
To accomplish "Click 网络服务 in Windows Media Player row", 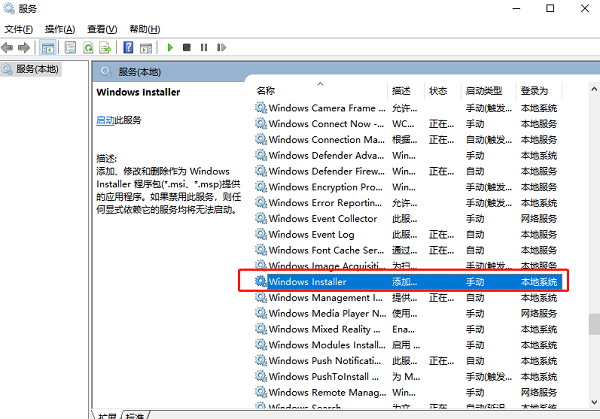I will 538,314.
